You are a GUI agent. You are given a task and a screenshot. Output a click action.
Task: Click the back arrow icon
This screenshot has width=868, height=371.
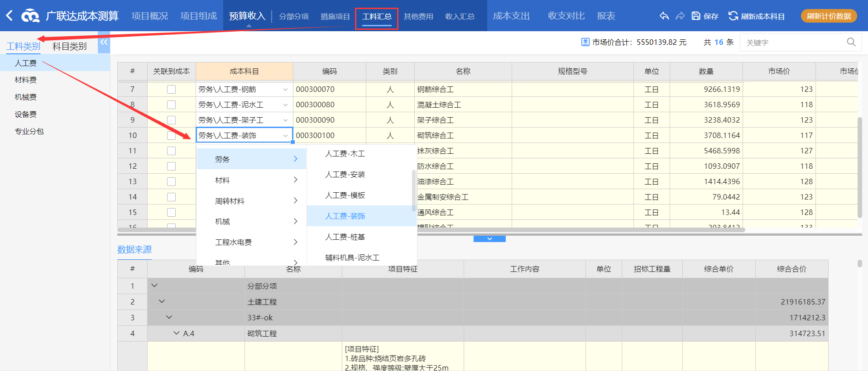pyautogui.click(x=10, y=16)
